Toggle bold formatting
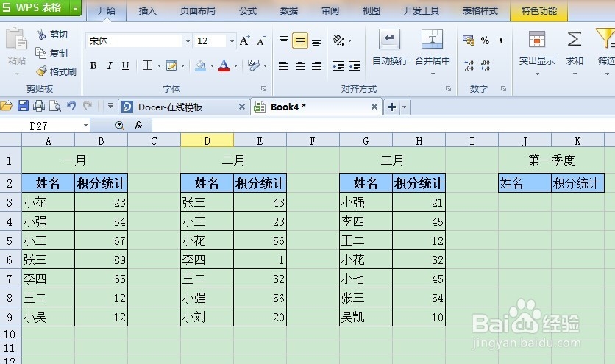 (x=93, y=65)
